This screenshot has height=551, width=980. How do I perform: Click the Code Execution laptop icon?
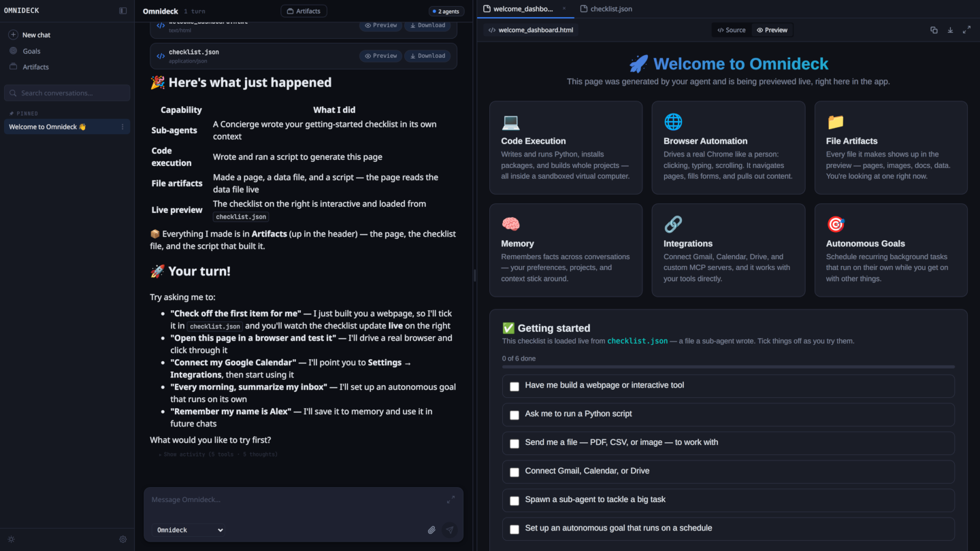pos(510,122)
